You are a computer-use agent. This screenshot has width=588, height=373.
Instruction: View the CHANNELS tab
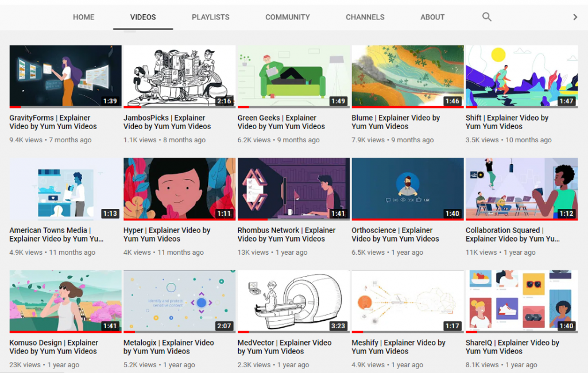[x=365, y=17]
